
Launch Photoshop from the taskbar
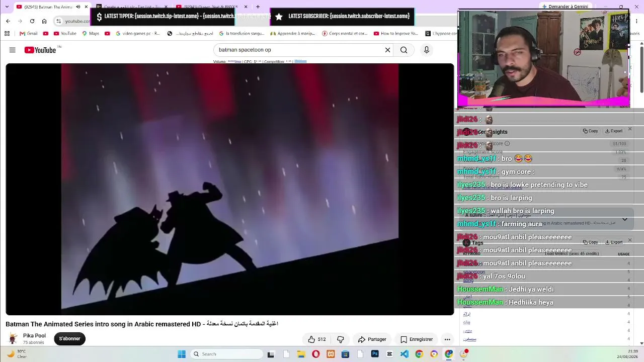(x=375, y=354)
